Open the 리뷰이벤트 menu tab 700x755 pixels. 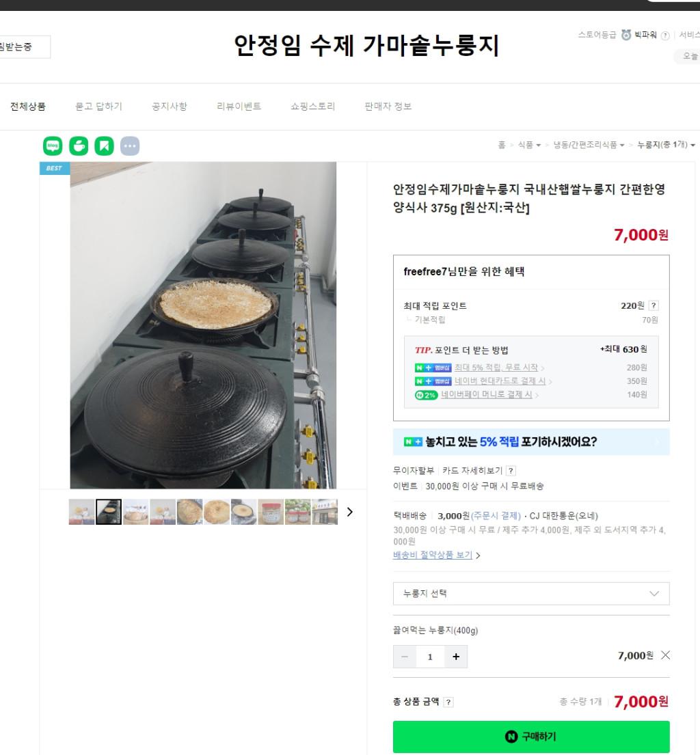(239, 107)
